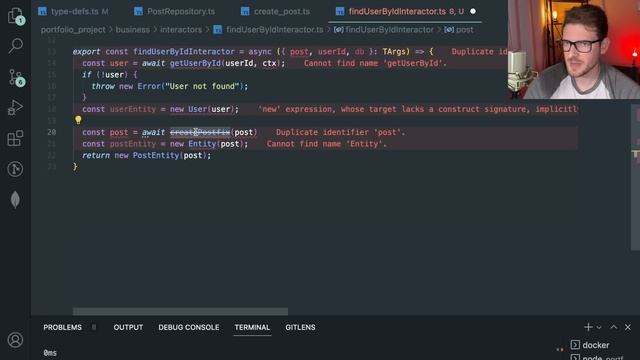
Task: Open Source Control view with badge
Action: tap(16, 77)
